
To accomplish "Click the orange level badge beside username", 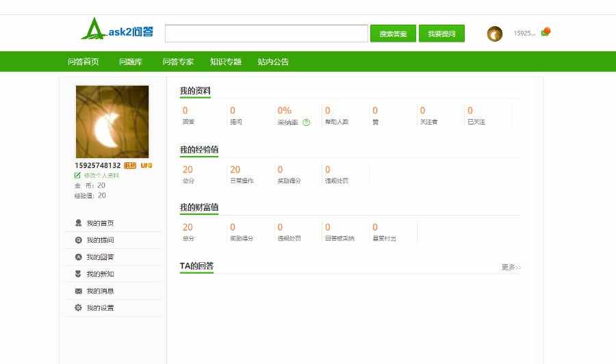I will (x=129, y=166).
